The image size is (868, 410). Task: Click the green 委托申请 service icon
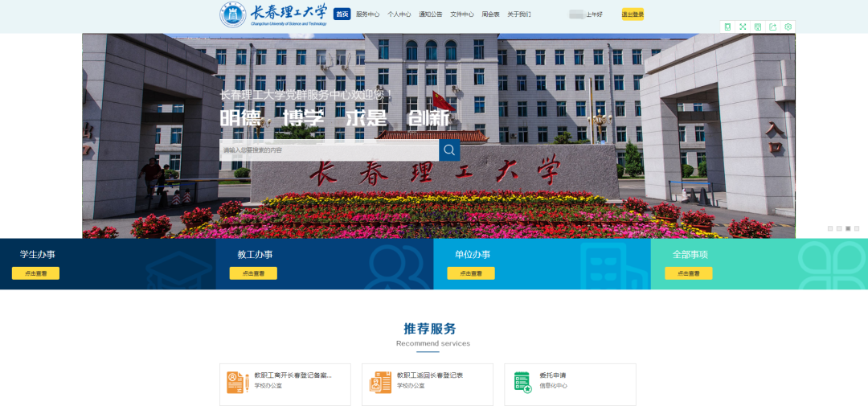coord(522,383)
